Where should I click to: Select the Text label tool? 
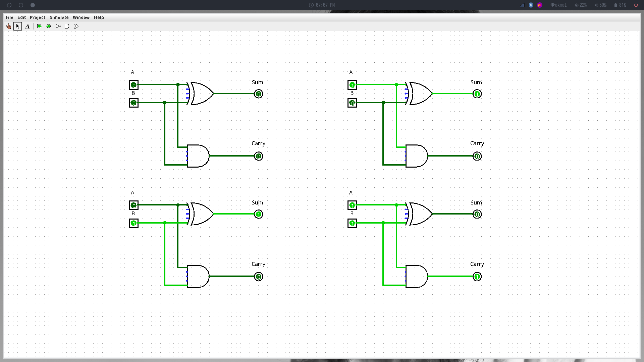[28, 26]
